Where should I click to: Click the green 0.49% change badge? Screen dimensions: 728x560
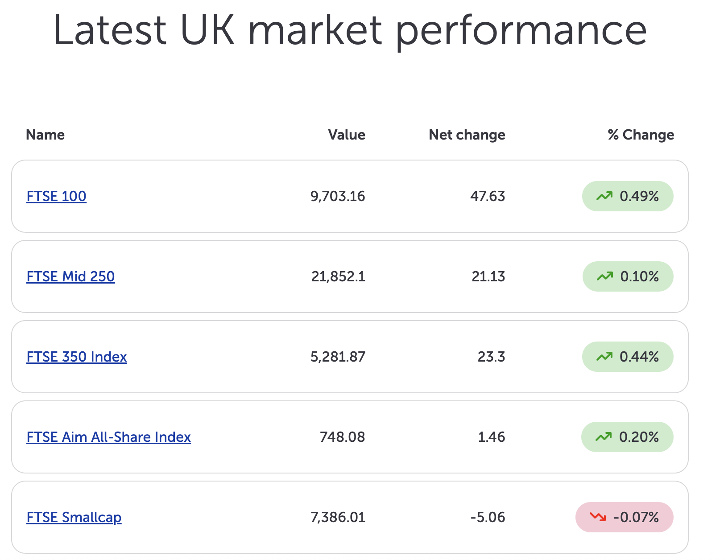[x=628, y=196]
